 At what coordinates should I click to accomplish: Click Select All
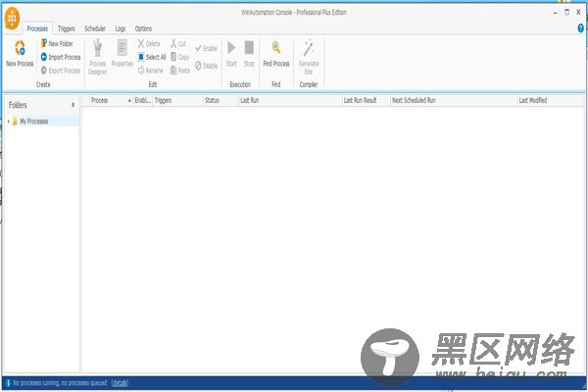pyautogui.click(x=152, y=57)
